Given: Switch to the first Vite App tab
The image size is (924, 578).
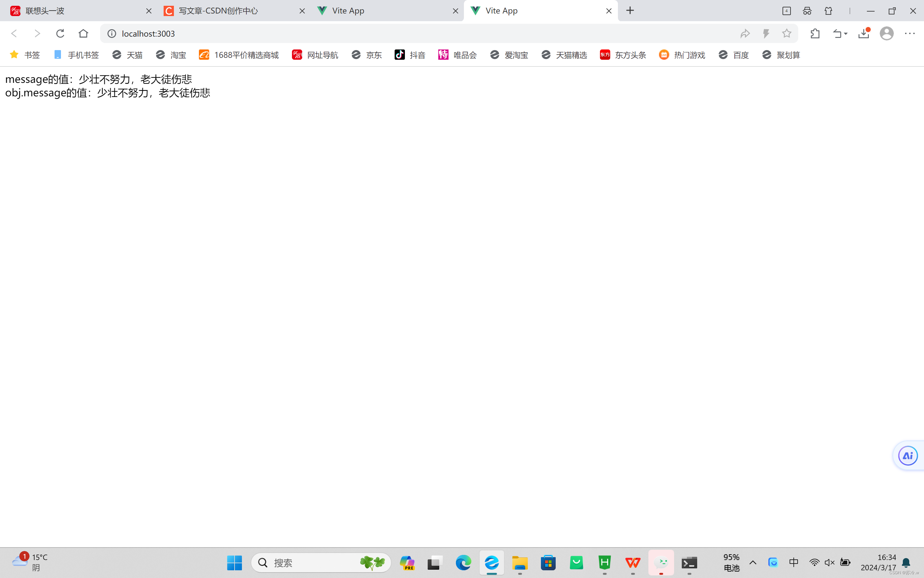Looking at the screenshot, I should click(x=387, y=11).
